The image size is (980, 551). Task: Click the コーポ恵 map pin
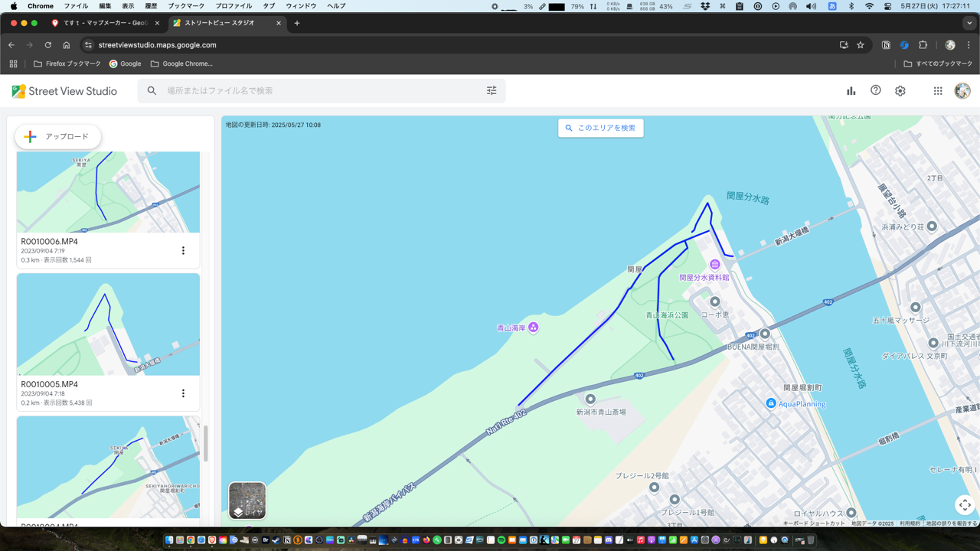pyautogui.click(x=714, y=302)
